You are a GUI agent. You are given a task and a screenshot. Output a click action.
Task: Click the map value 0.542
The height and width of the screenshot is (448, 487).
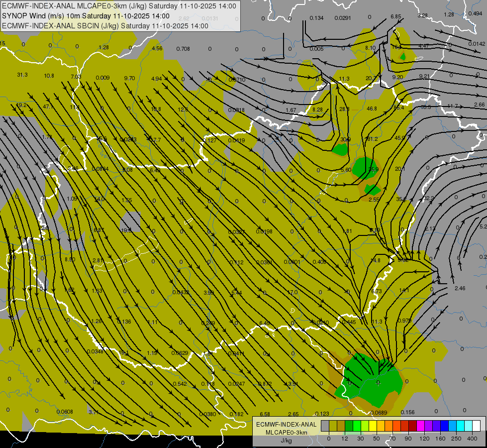click(x=180, y=384)
